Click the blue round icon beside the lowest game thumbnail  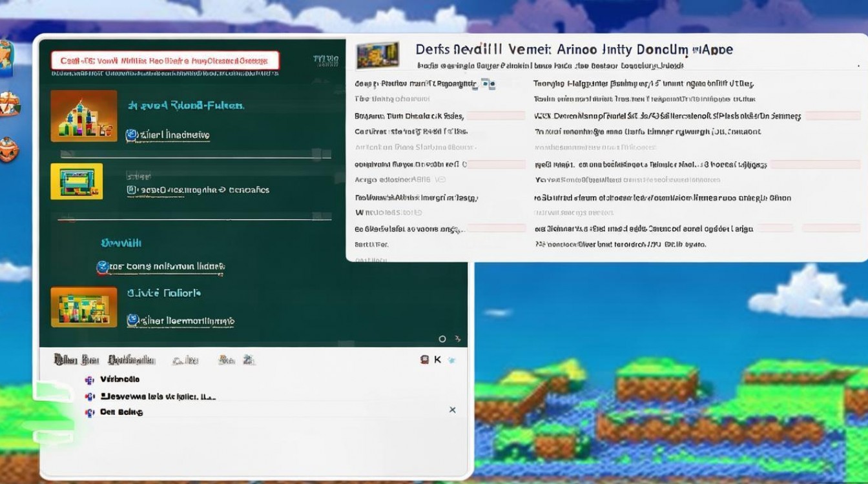133,319
